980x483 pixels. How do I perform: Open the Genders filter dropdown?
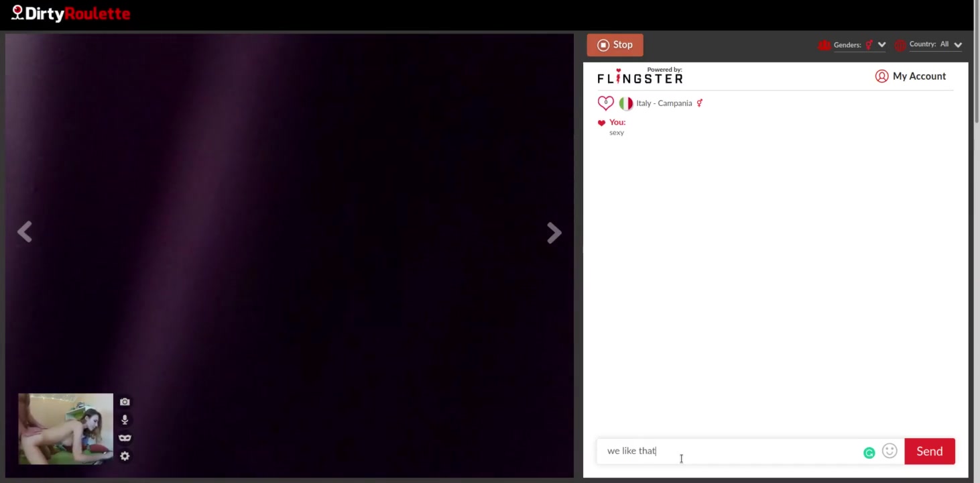tap(853, 45)
